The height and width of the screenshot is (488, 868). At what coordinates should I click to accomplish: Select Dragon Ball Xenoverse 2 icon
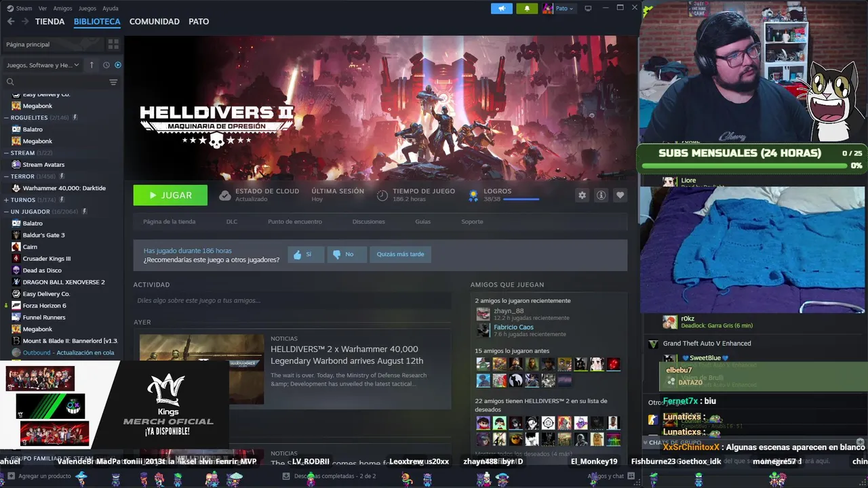coord(16,282)
